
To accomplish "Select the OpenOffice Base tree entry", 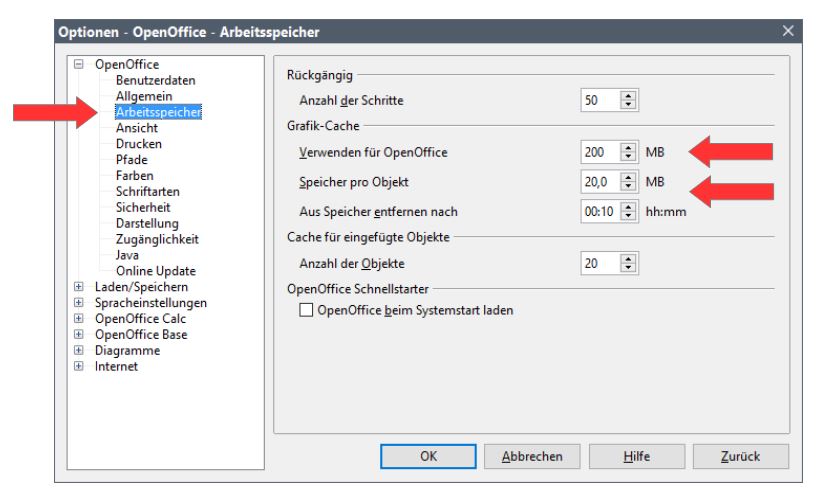I will [141, 335].
